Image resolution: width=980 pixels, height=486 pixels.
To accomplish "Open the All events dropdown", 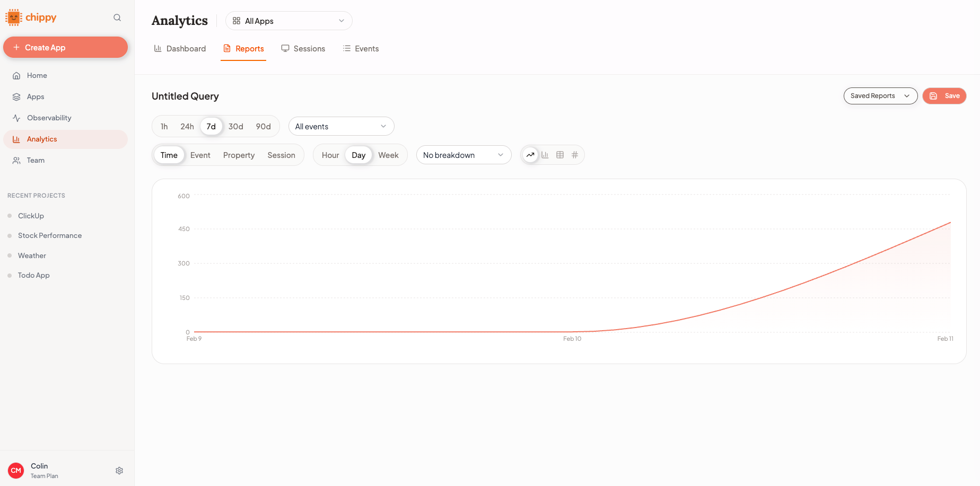I will click(x=342, y=126).
